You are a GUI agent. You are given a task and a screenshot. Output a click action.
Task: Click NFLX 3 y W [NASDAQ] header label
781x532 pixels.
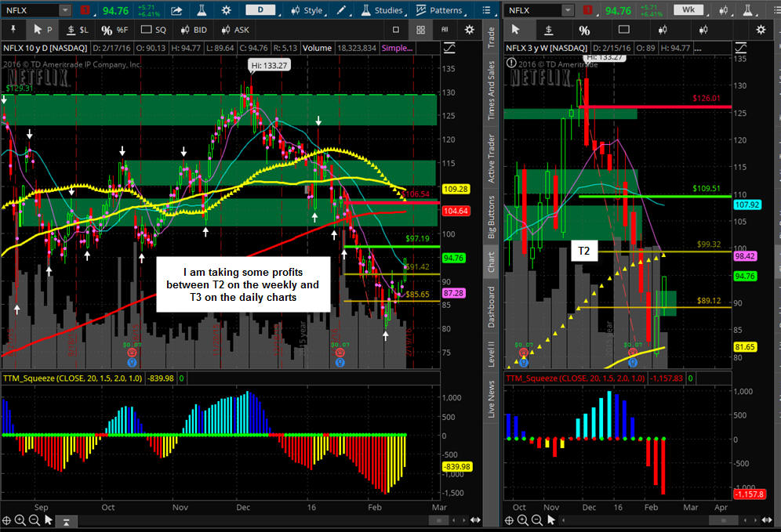tap(547, 48)
